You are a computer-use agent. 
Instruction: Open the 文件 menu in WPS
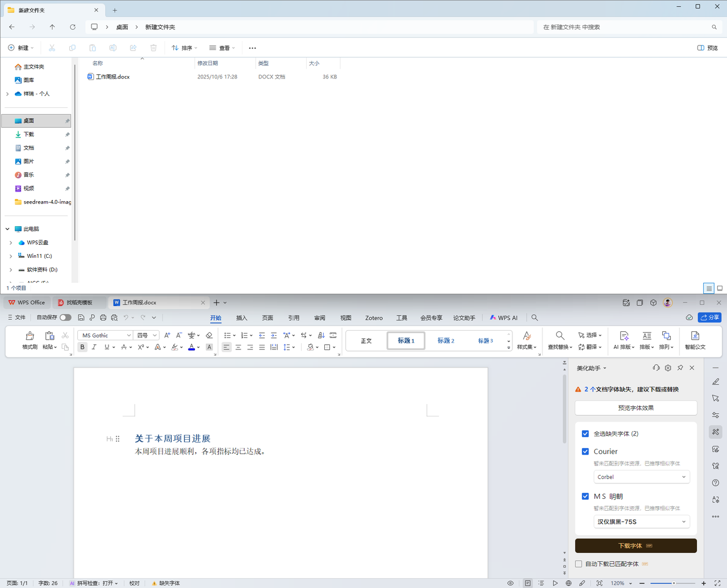16,318
